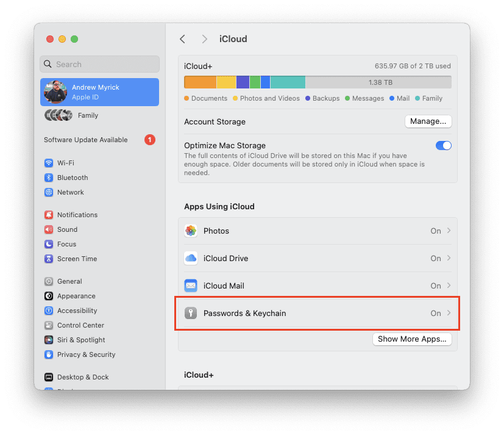The height and width of the screenshot is (435, 504).
Task: Click the blue Mail storage segment
Action: coord(265,82)
